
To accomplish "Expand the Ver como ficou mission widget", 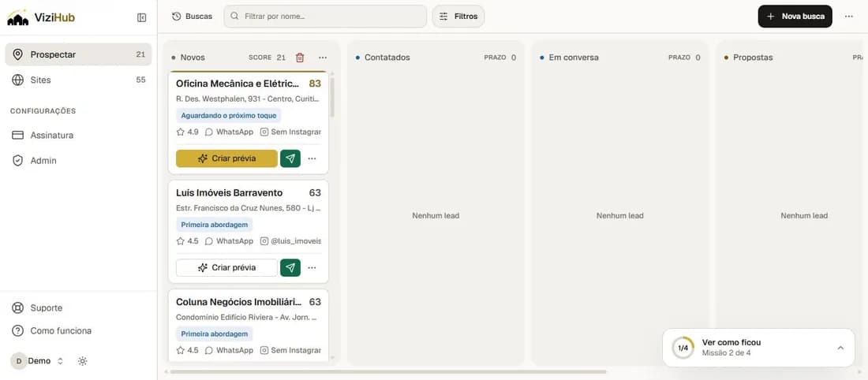I will pyautogui.click(x=840, y=348).
